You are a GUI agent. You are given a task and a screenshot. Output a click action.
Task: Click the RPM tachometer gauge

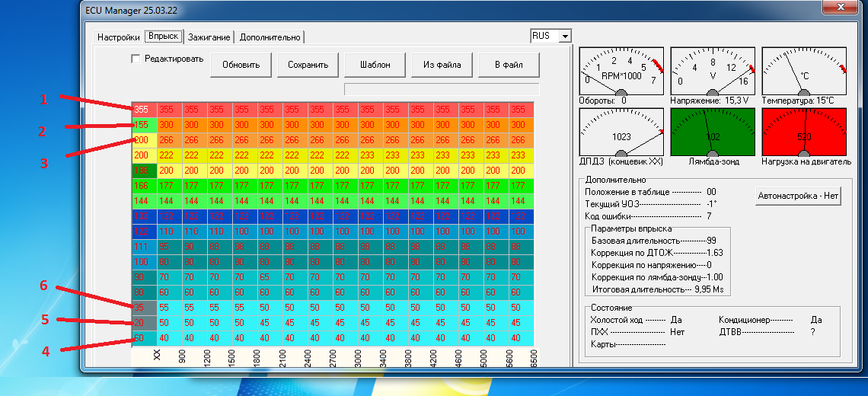pos(621,71)
